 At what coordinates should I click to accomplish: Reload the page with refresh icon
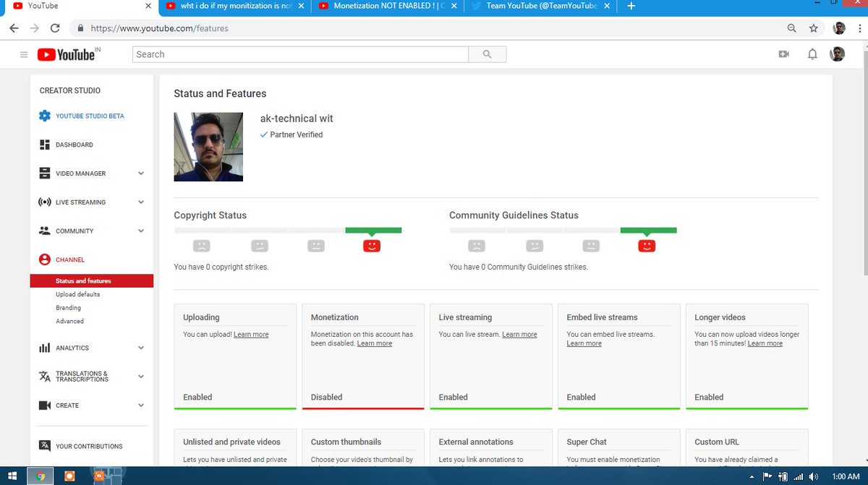pos(55,28)
